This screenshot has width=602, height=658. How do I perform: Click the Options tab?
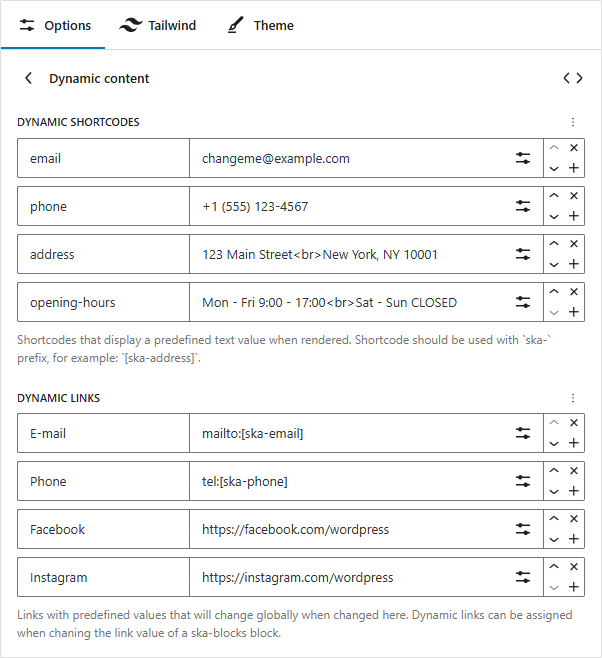point(54,25)
